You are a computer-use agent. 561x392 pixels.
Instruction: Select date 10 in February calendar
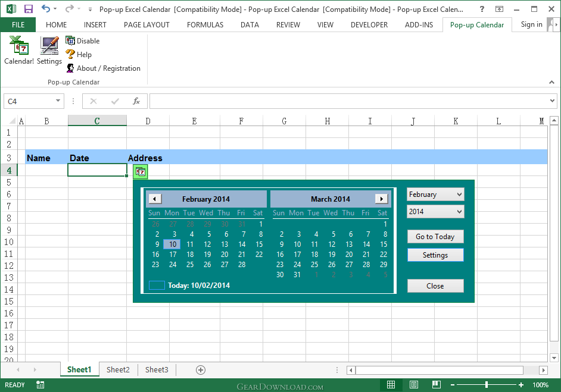(x=171, y=244)
